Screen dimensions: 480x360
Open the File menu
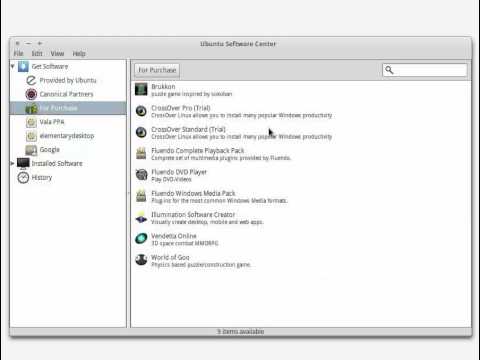coord(18,54)
